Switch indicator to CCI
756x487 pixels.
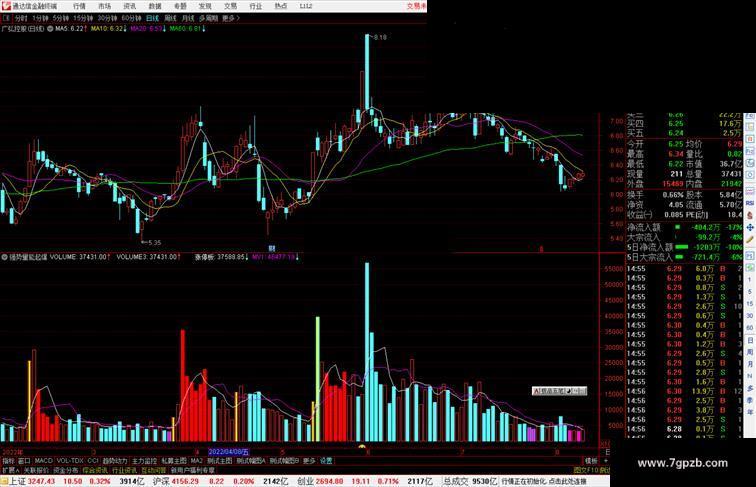pos(93,461)
